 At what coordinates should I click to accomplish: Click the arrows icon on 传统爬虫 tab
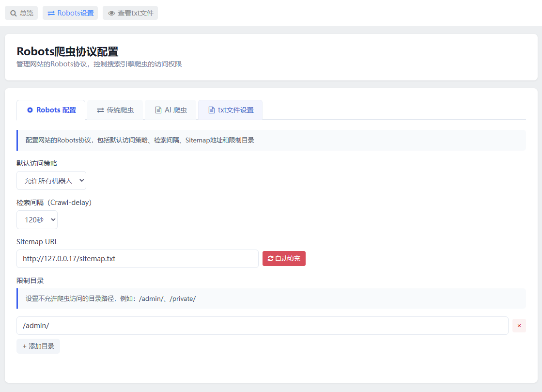point(101,110)
